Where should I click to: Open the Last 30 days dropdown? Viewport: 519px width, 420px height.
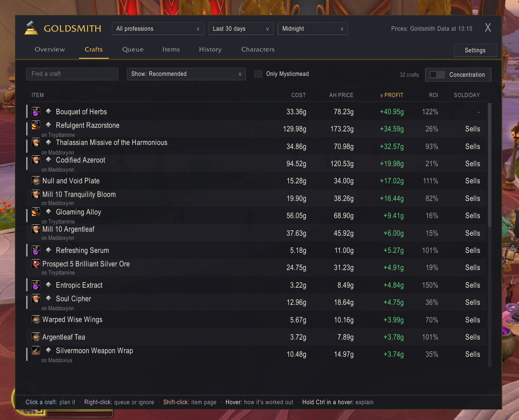[241, 29]
